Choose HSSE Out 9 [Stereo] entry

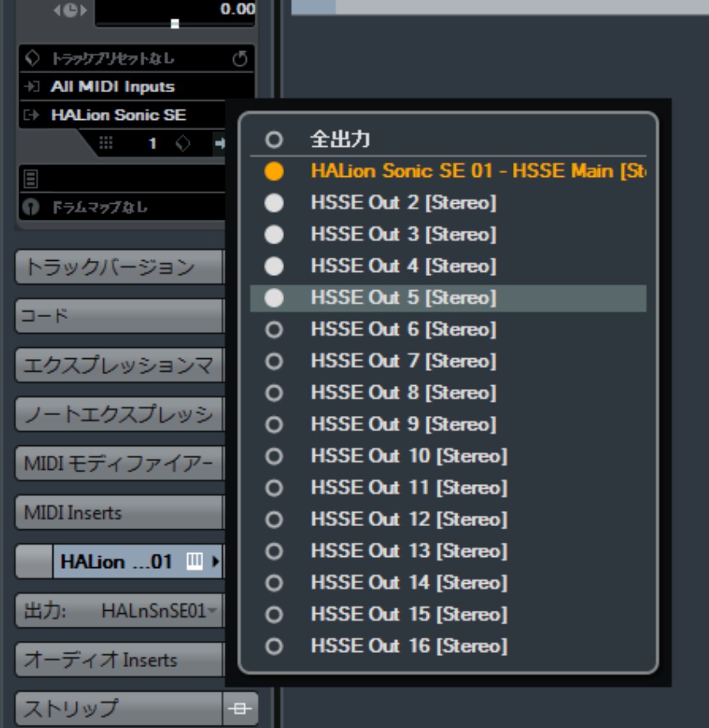tap(448, 424)
